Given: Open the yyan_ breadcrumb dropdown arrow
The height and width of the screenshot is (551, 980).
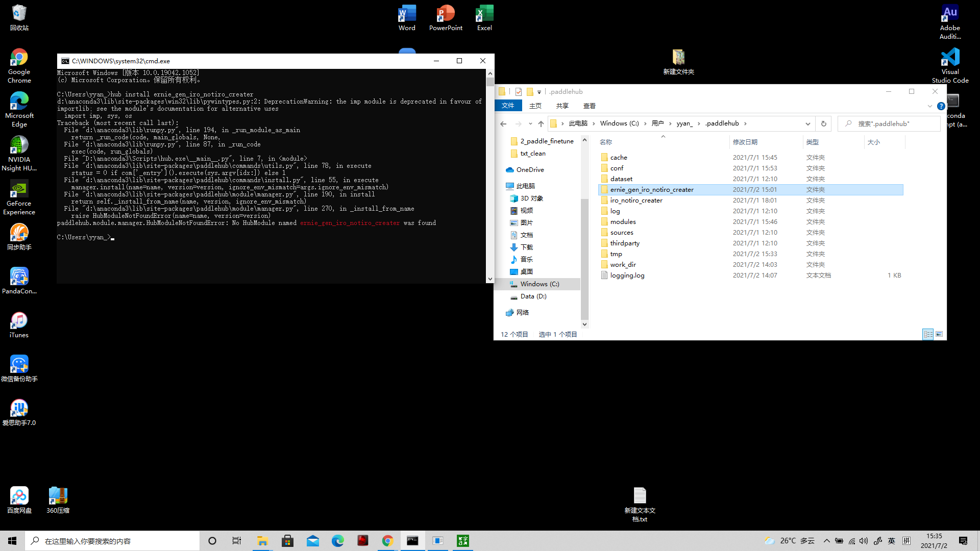Looking at the screenshot, I should tap(698, 123).
